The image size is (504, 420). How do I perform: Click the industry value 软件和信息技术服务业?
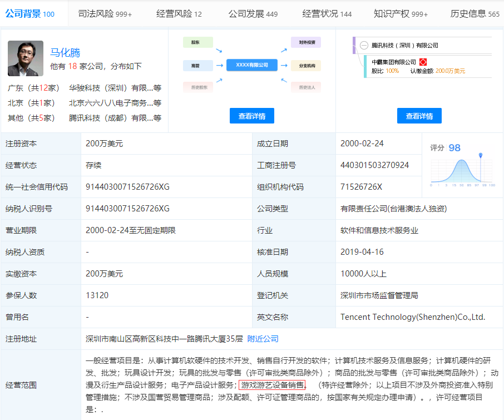[379, 230]
